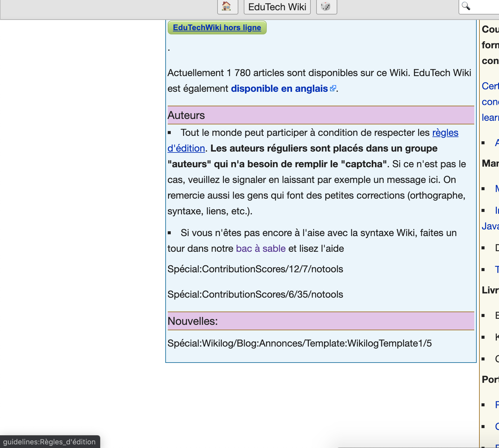This screenshot has width=499, height=448.
Task: Click inside the search input field
Action: pos(486,6)
